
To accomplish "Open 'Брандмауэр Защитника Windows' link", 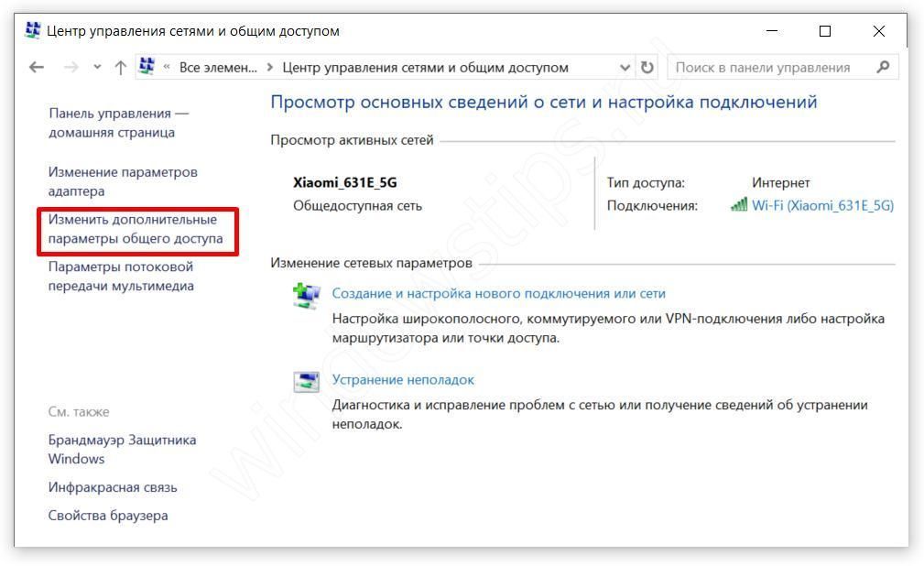I will point(122,450).
